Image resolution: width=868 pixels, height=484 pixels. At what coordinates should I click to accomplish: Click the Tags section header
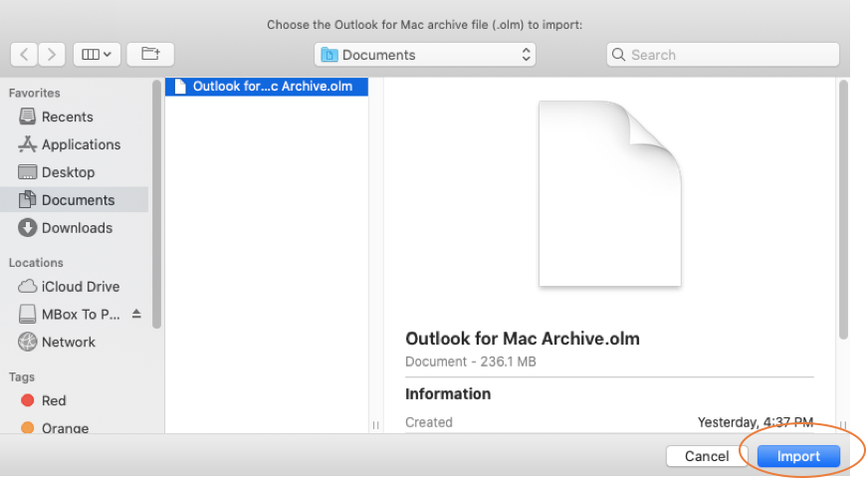click(22, 377)
